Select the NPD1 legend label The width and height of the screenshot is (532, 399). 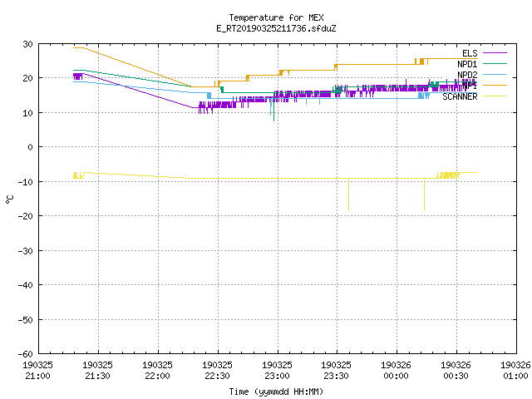point(467,64)
